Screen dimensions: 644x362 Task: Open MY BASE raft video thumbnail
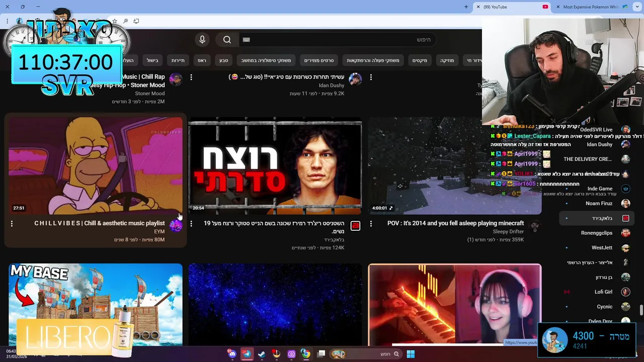point(96,305)
